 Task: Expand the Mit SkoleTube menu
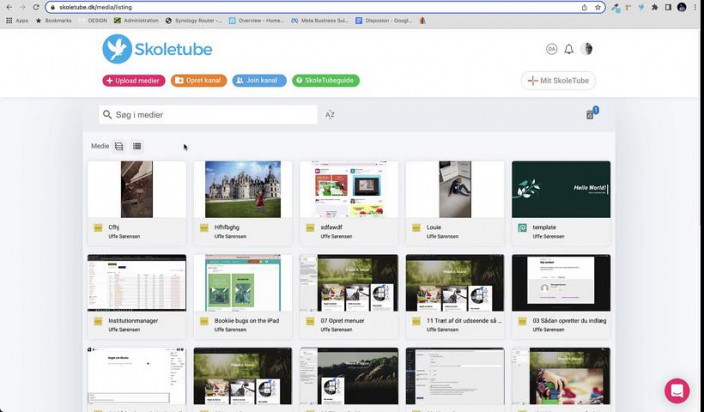(558, 81)
